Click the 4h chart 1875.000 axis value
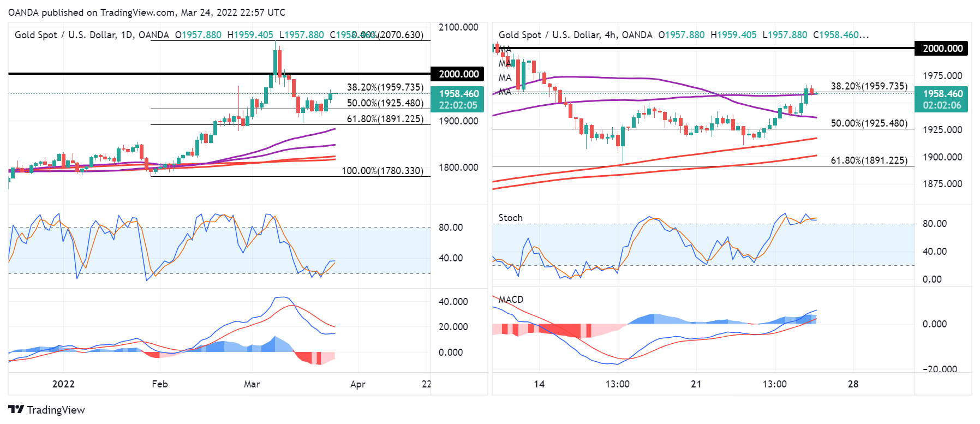The image size is (980, 424). [942, 184]
